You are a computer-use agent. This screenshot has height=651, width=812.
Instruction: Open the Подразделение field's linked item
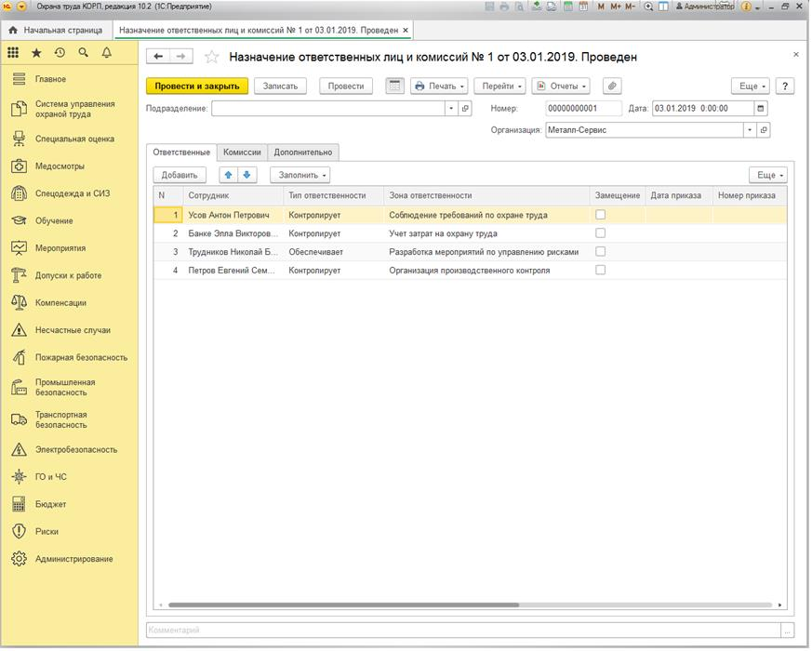click(x=466, y=109)
